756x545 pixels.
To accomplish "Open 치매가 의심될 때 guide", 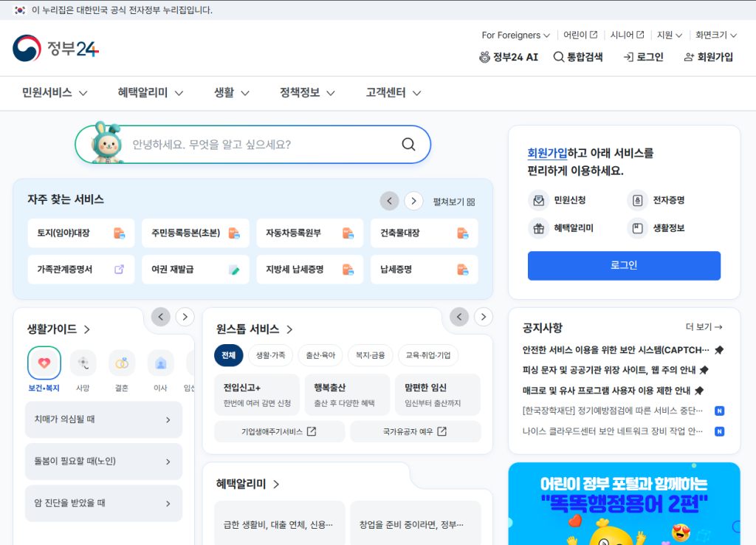I will (103, 419).
